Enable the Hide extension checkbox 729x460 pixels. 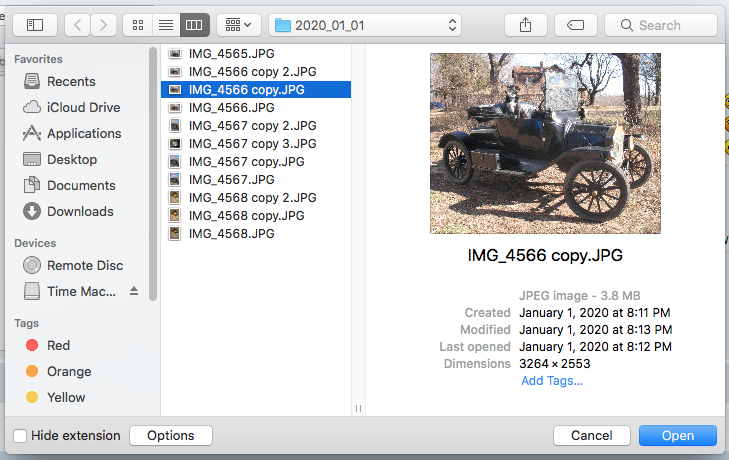pos(21,436)
